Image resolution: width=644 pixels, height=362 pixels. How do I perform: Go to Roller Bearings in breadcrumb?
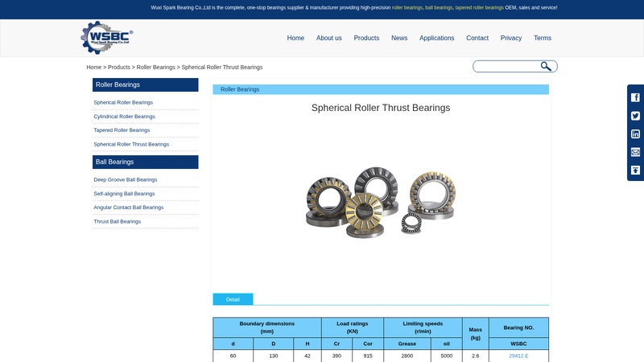coord(155,68)
